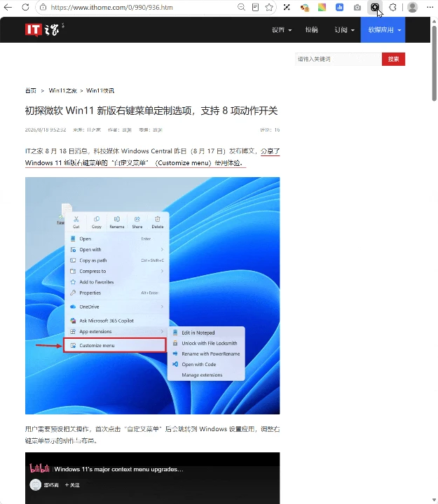Expand the 设置 dropdown in the site header
The image size is (438, 504).
pos(282,30)
